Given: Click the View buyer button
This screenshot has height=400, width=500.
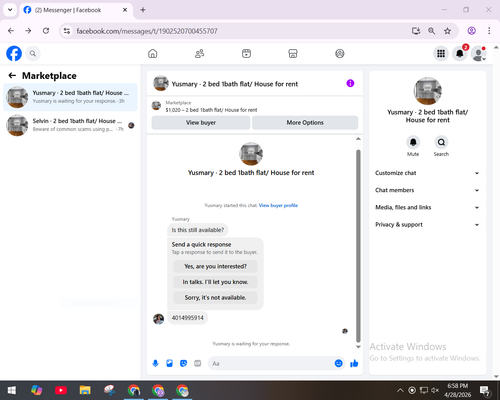Looking at the screenshot, I should [x=201, y=123].
